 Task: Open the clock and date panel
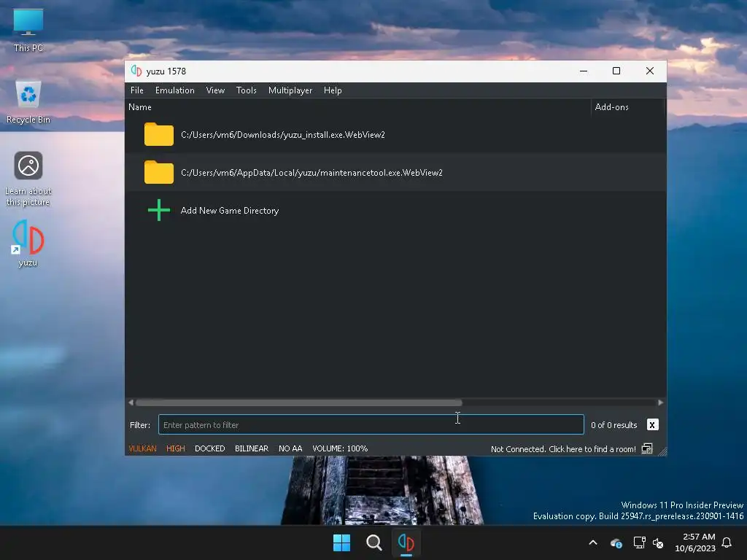tap(695, 542)
